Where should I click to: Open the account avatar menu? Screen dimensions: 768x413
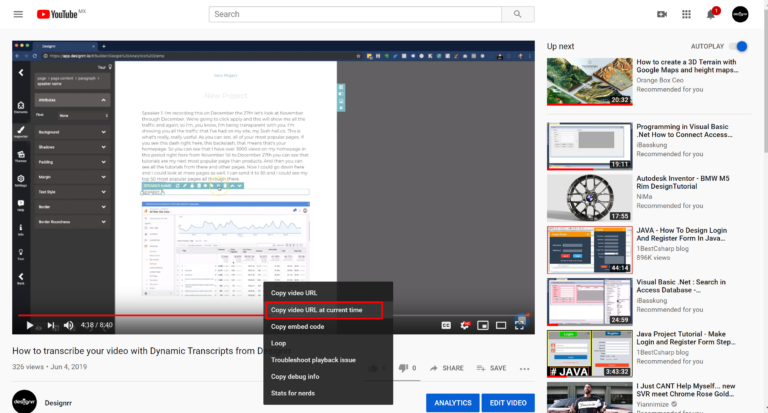(x=740, y=14)
